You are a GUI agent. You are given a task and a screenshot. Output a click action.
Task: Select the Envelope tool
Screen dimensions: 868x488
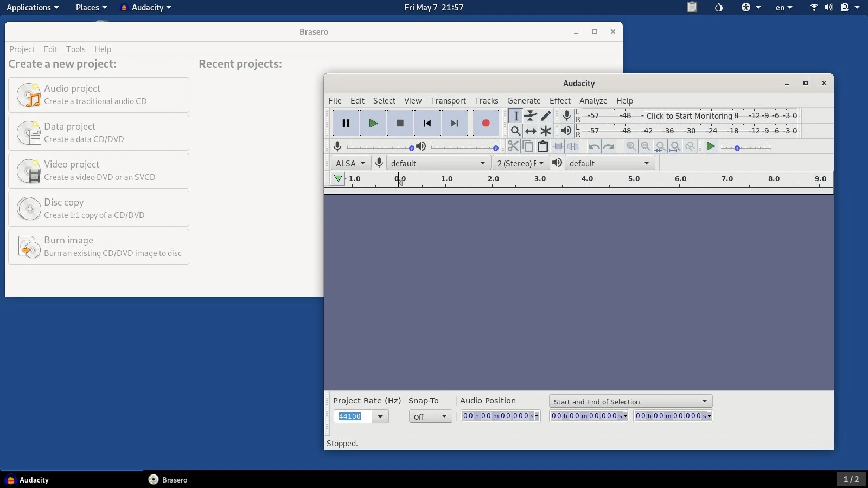(x=531, y=115)
